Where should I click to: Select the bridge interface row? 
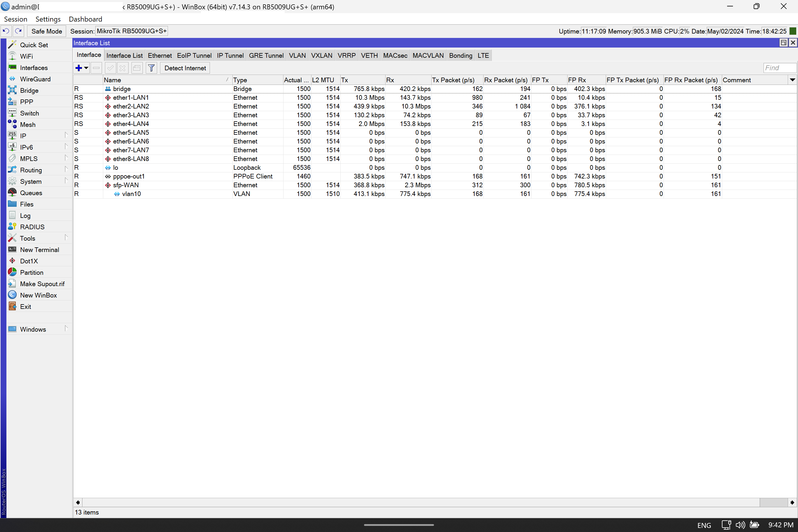tap(434, 89)
